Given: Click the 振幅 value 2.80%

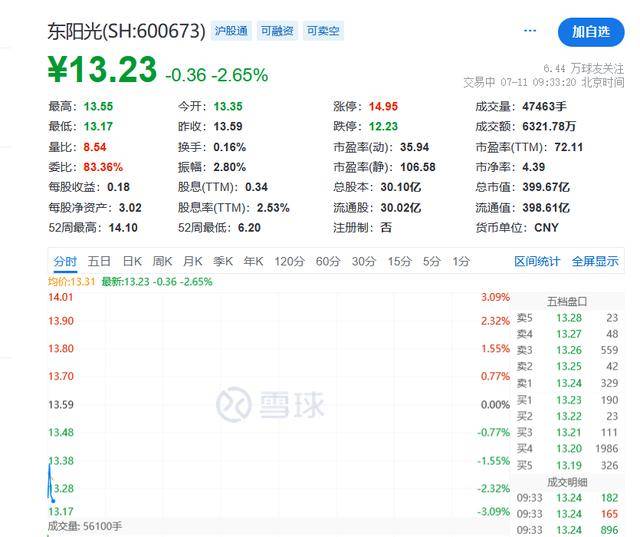Looking at the screenshot, I should (230, 167).
